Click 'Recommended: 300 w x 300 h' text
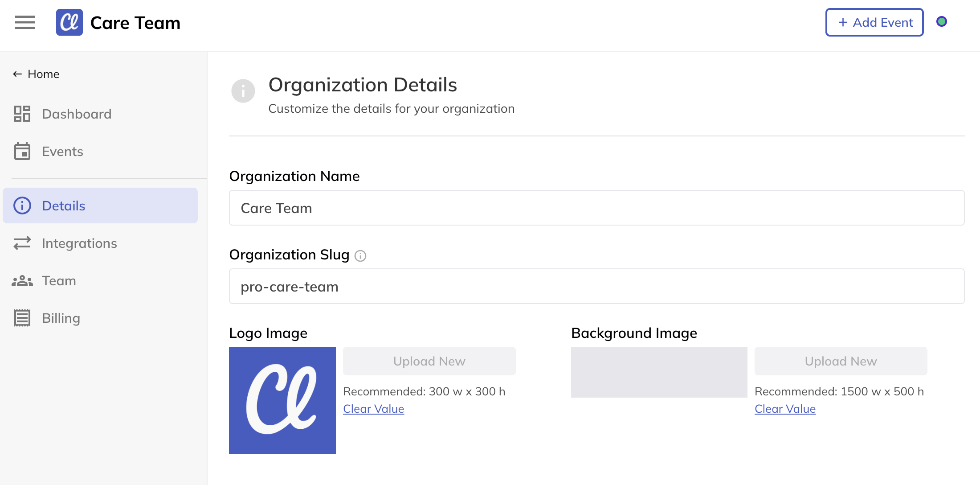 coord(424,391)
